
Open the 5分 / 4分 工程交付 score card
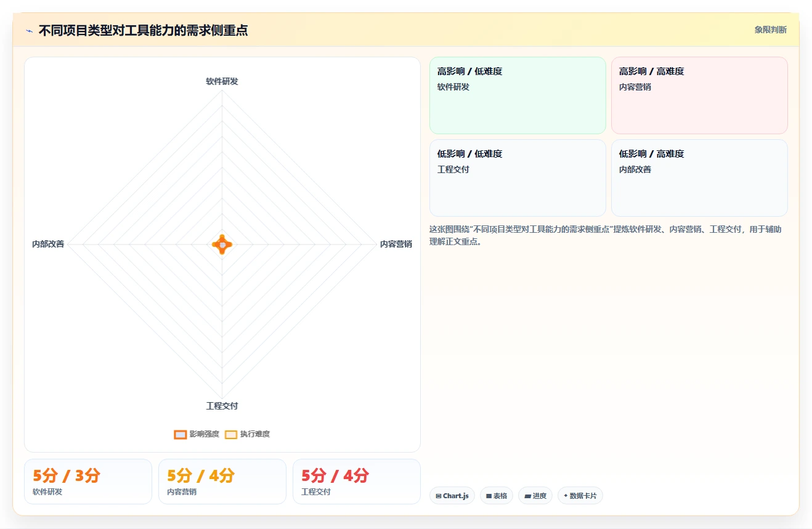(357, 482)
